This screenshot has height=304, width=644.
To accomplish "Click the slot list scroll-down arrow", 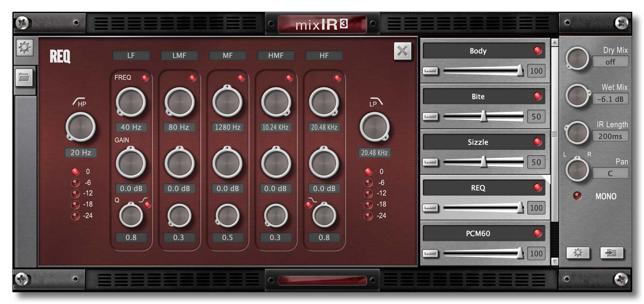I will pyautogui.click(x=555, y=261).
